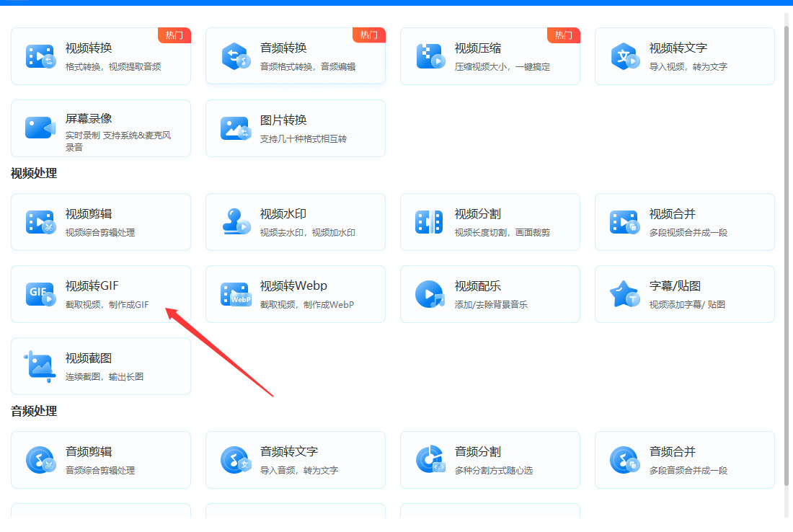Click the 屏幕录像 title
Screen dimensions: 793x532
pos(89,118)
